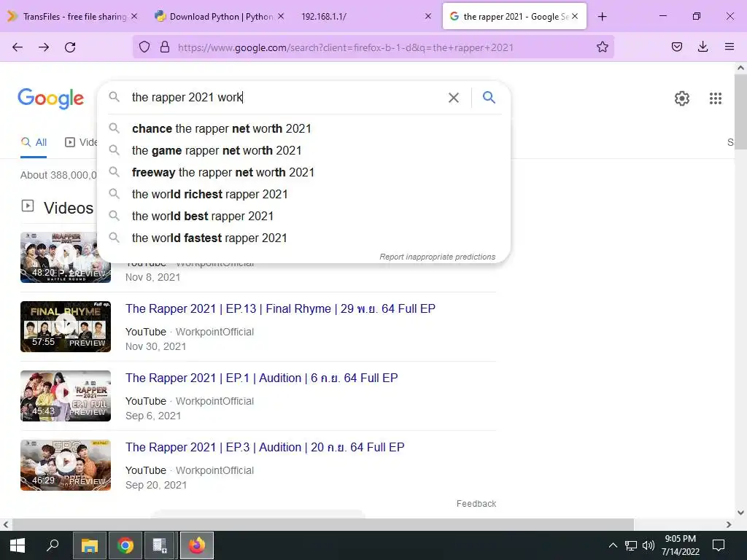This screenshot has height=560, width=747.
Task: View site security padlock info
Action: 165,47
